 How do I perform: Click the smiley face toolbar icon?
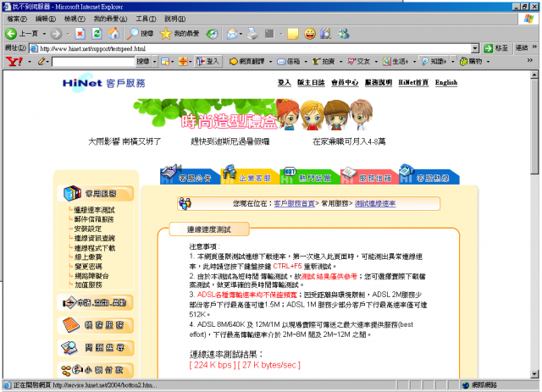pos(310,34)
